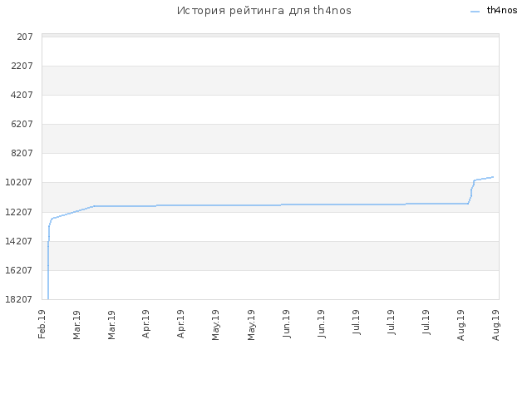
Task: Click the first Jun.19 x-axis label
Action: [x=286, y=323]
